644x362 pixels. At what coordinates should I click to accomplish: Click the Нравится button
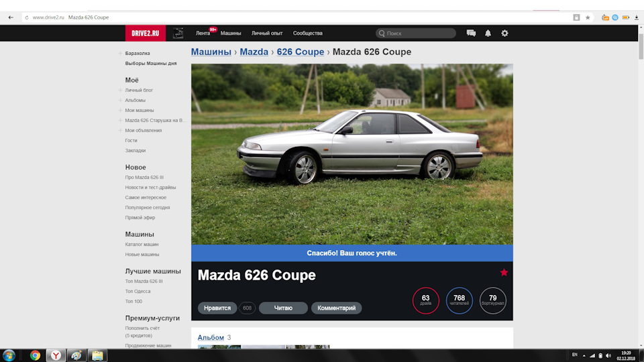click(x=217, y=308)
